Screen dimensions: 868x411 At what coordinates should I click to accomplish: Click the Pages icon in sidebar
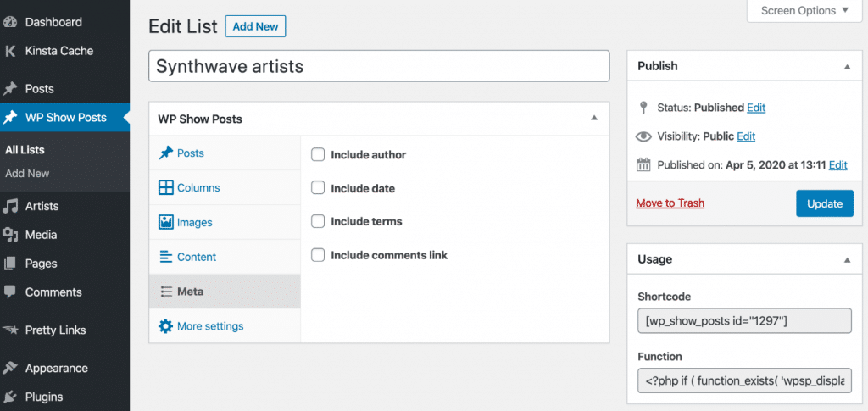click(x=10, y=264)
